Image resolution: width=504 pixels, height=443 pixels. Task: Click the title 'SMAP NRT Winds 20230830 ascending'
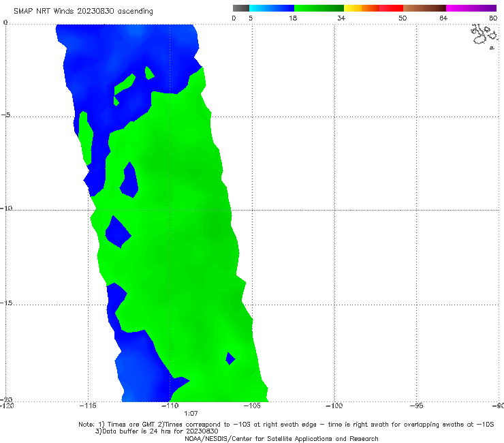83,12
